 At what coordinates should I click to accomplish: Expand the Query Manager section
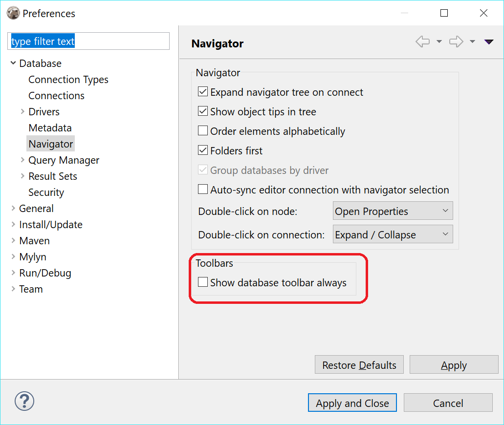click(x=22, y=160)
